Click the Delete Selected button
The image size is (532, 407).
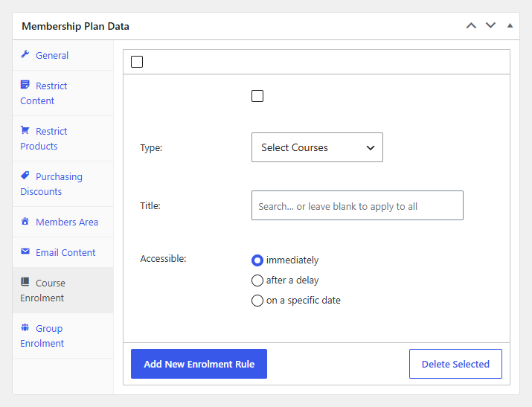pyautogui.click(x=455, y=364)
